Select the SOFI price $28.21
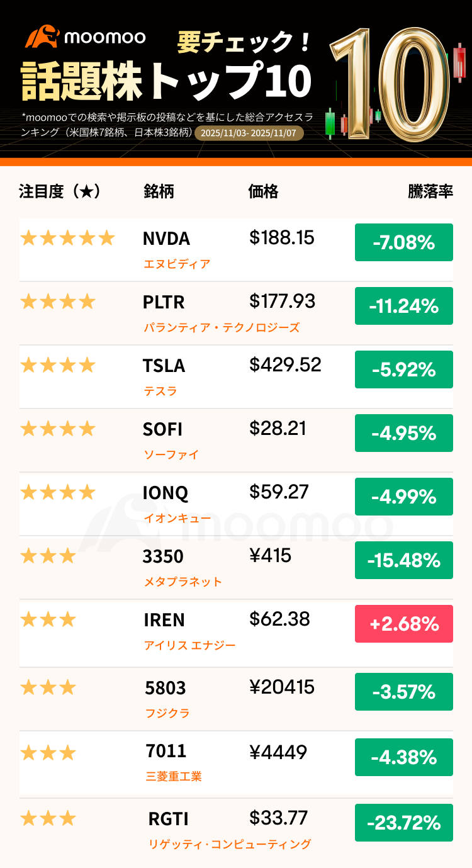 tap(278, 428)
